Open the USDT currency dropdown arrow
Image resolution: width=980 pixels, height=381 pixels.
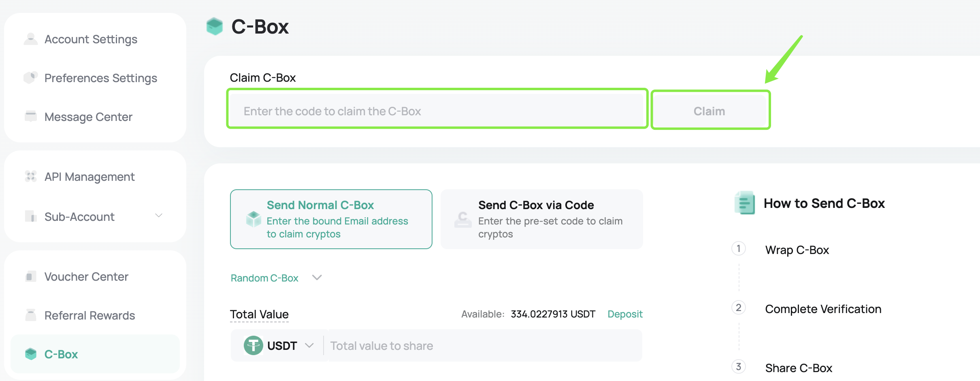(309, 345)
